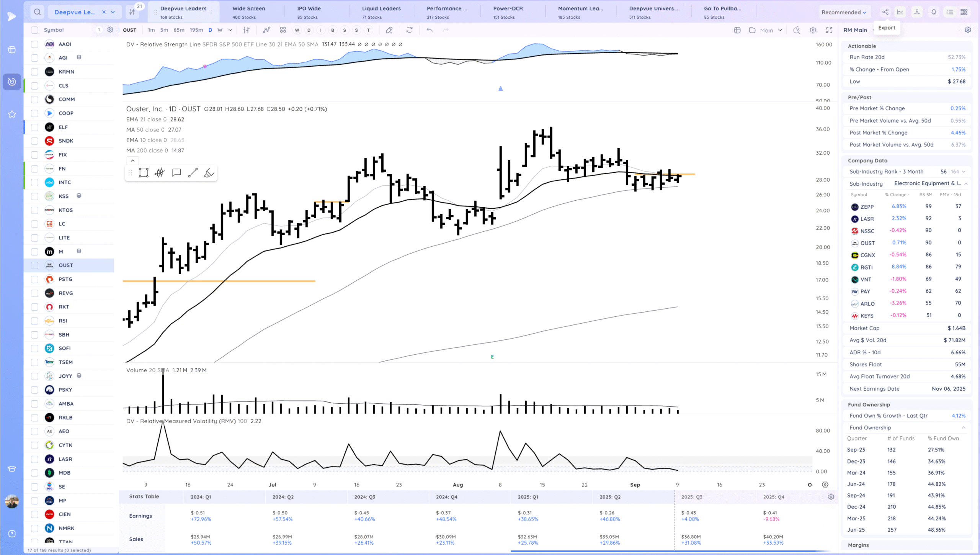Click the refresh chart icon
Image resolution: width=980 pixels, height=555 pixels.
point(409,30)
